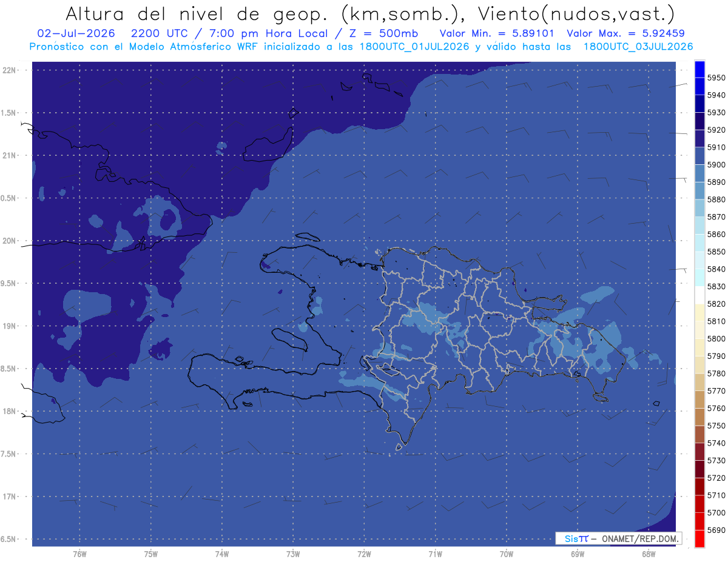Click the '71W' longitude label
The width and height of the screenshot is (728, 562).
pos(435,554)
